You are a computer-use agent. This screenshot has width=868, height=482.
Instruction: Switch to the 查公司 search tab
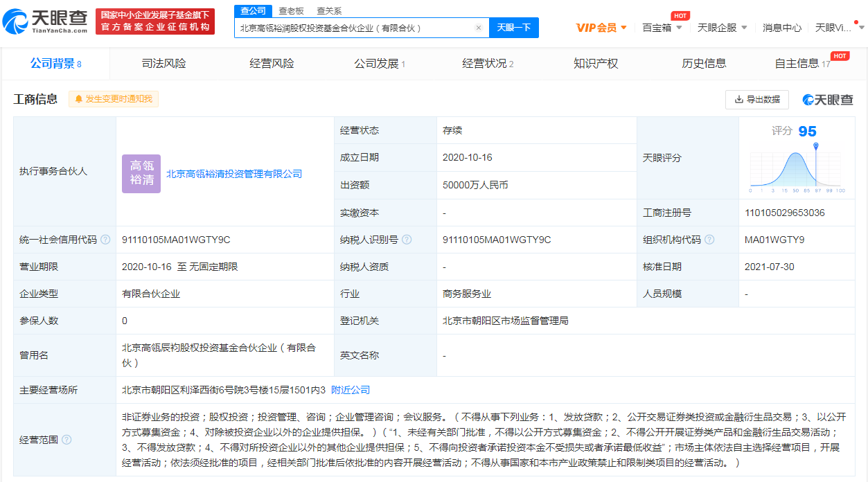(253, 10)
